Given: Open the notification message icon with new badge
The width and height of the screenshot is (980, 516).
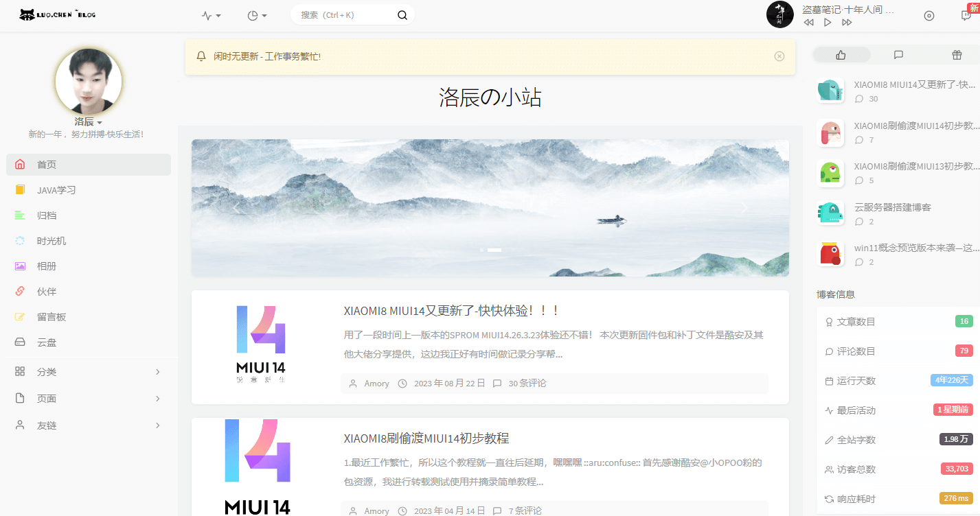Looking at the screenshot, I should (x=966, y=16).
